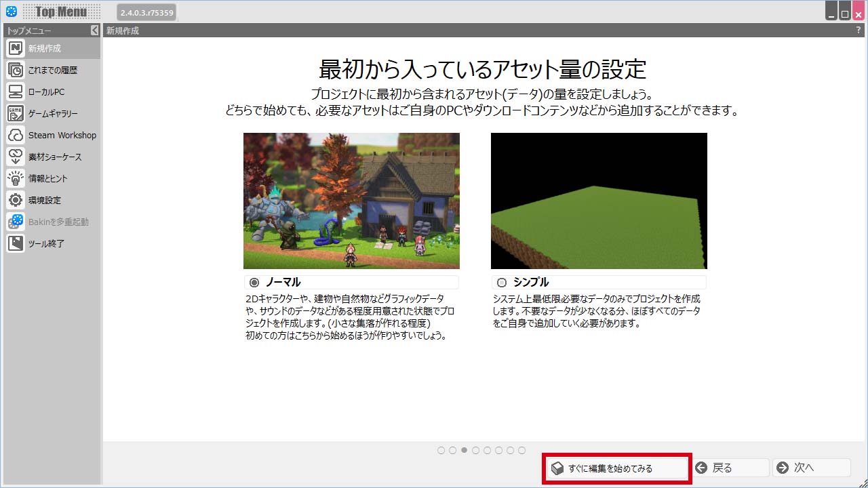
Task: Click the cube icon on すぐに編集を始めてみる
Action: pyautogui.click(x=557, y=468)
